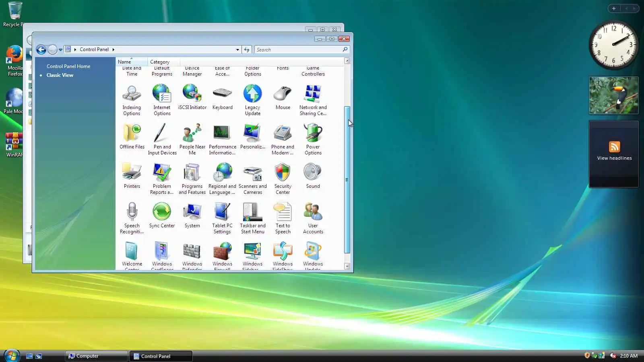Image resolution: width=644 pixels, height=362 pixels.
Task: Sort items by Name column
Action: tap(132, 62)
